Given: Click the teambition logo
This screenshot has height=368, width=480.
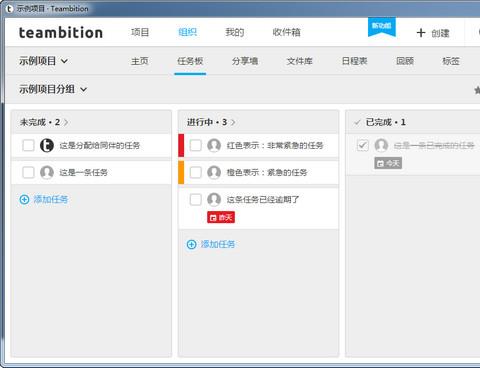Looking at the screenshot, I should [61, 33].
